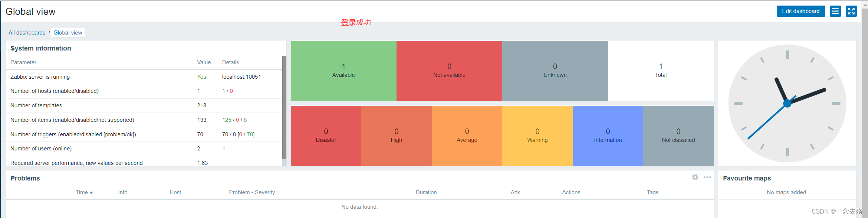Enter fullscreen kiosk mode
This screenshot has width=868, height=218.
tap(851, 11)
